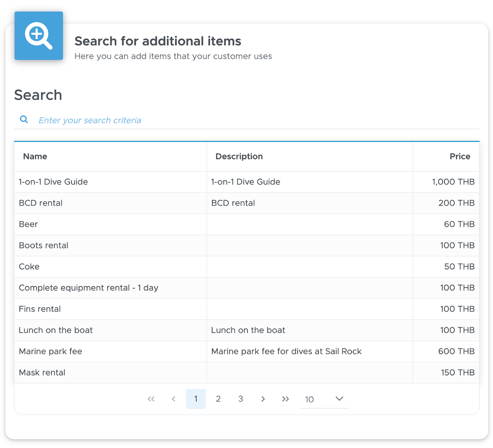Go to first page double-arrow icon
The width and height of the screenshot is (493, 448).
click(x=151, y=399)
